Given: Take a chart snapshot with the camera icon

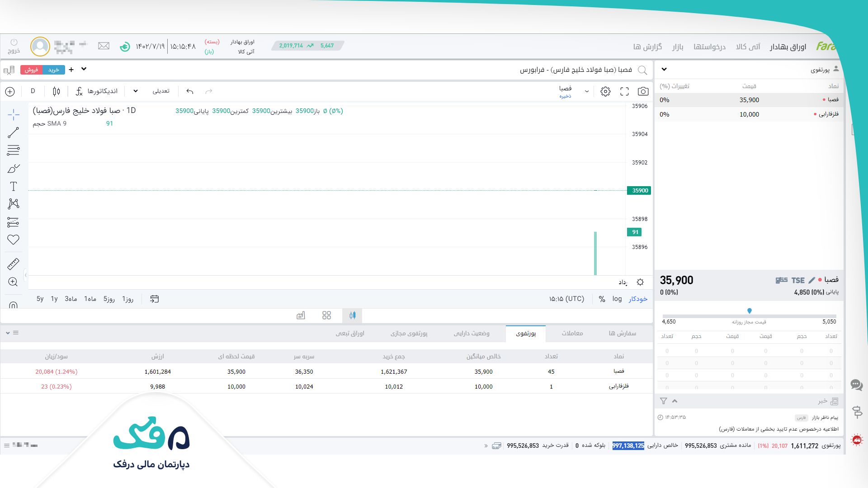Looking at the screenshot, I should tap(643, 91).
